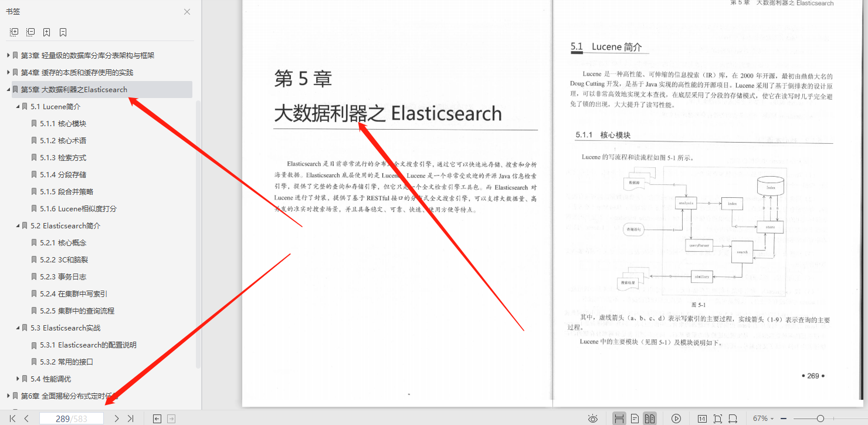The height and width of the screenshot is (425, 868).
Task: Go to bookmark 5.2.3 事务日志
Action: (x=63, y=276)
